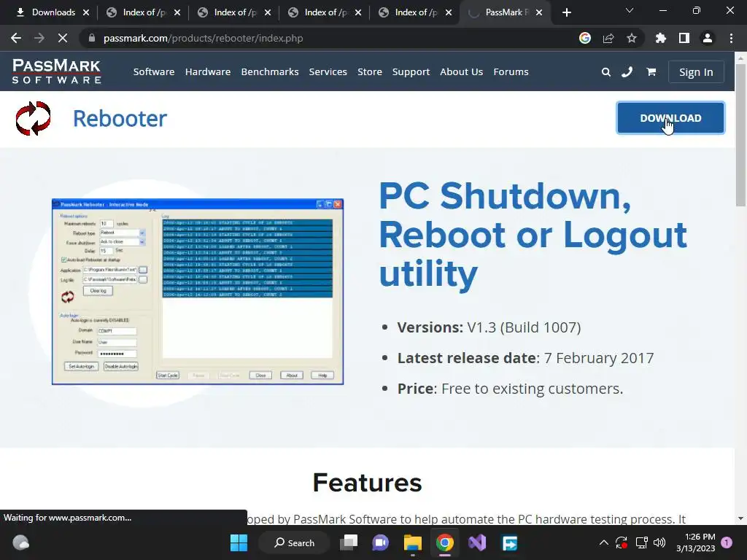This screenshot has height=560, width=747.
Task: Open the Services menu
Action: tap(328, 72)
